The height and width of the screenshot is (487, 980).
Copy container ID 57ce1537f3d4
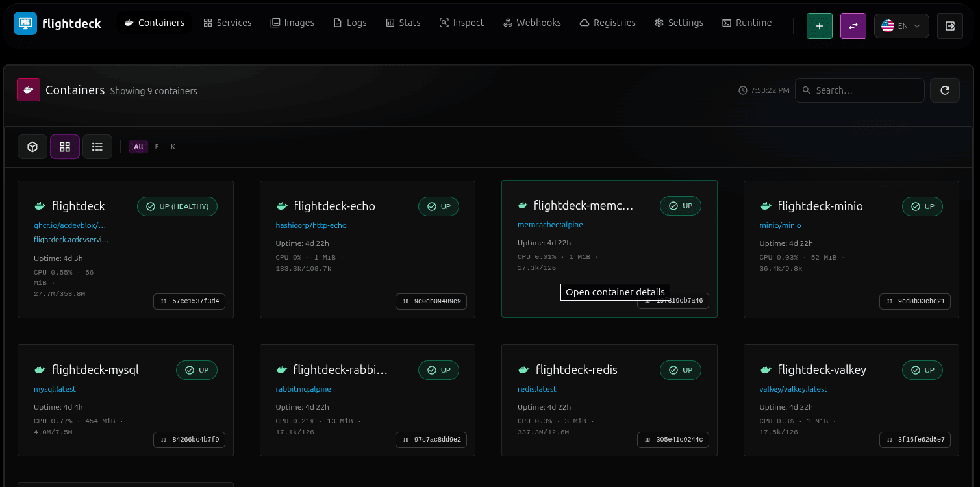point(190,301)
